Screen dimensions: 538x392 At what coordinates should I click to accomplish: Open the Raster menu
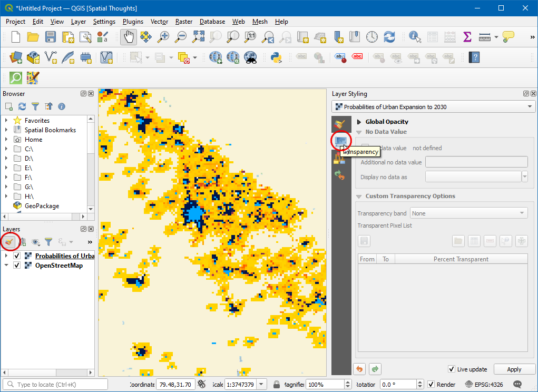point(183,22)
